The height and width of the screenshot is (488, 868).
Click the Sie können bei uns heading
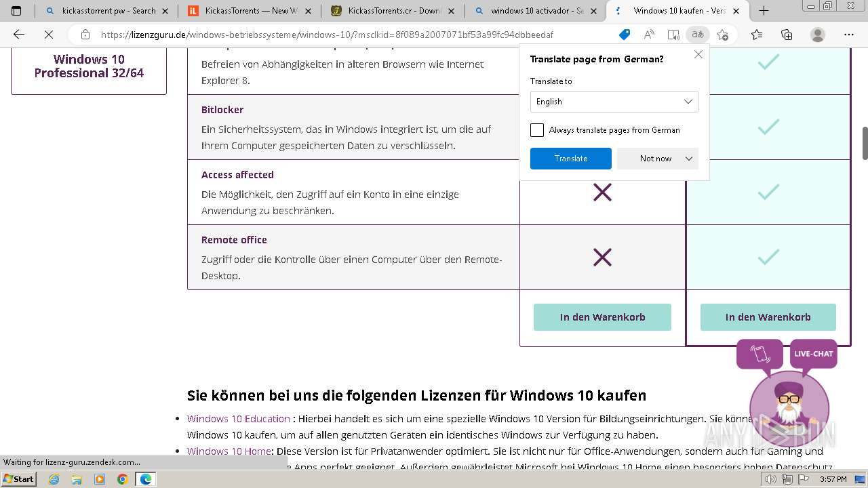pos(416,395)
